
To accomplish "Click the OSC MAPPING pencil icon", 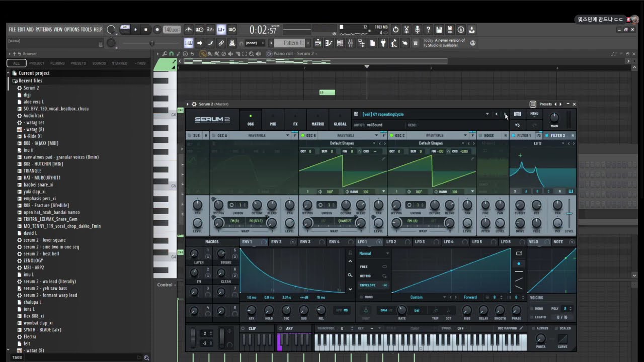I will tap(521, 328).
